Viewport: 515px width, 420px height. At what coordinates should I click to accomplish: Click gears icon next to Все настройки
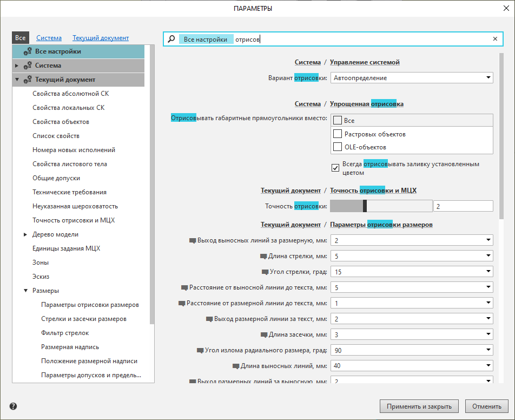tap(28, 51)
